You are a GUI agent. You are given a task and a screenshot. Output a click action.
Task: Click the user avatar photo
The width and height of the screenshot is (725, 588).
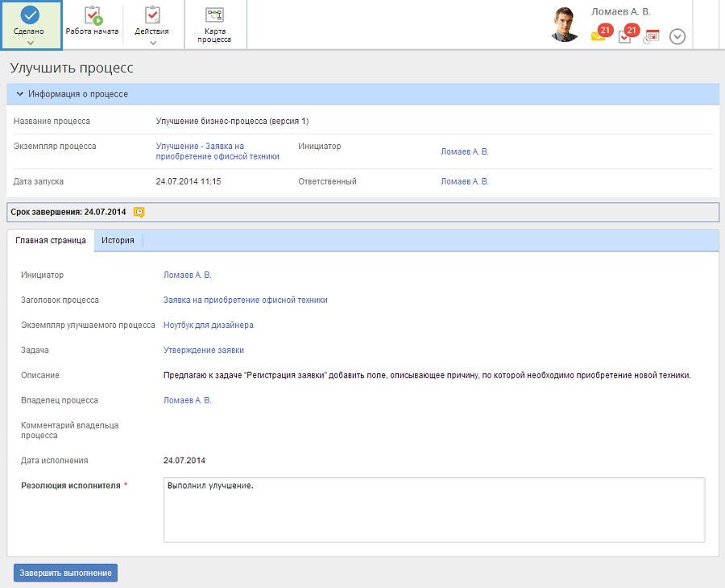(565, 25)
